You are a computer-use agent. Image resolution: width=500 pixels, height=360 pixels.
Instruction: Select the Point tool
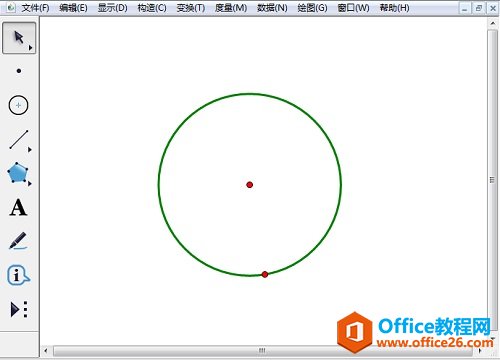(19, 71)
